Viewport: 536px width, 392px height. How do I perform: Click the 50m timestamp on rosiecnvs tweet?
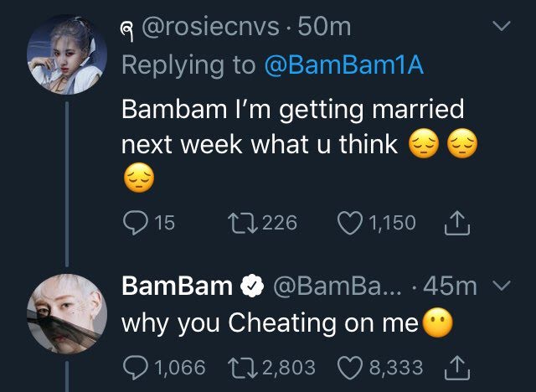pos(325,28)
